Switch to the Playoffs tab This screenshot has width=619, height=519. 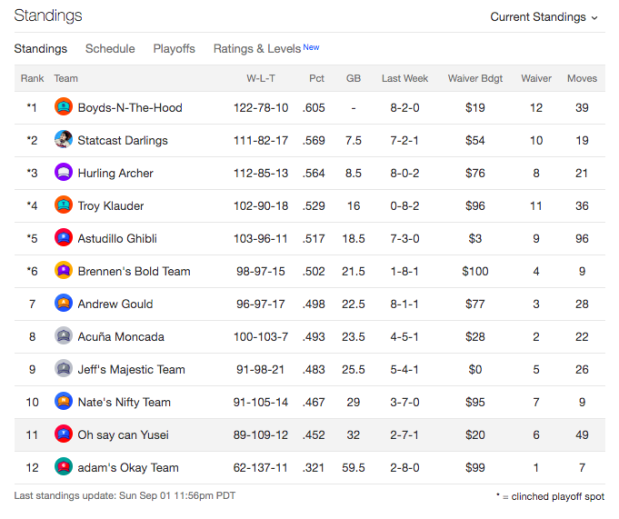pyautogui.click(x=174, y=49)
